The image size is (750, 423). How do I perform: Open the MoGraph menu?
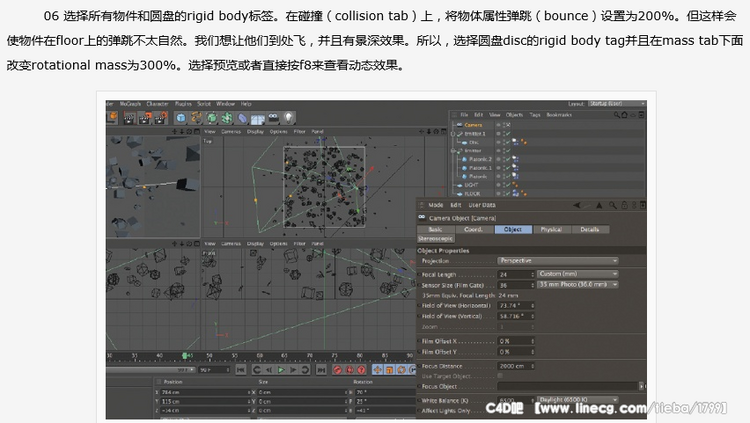point(130,103)
